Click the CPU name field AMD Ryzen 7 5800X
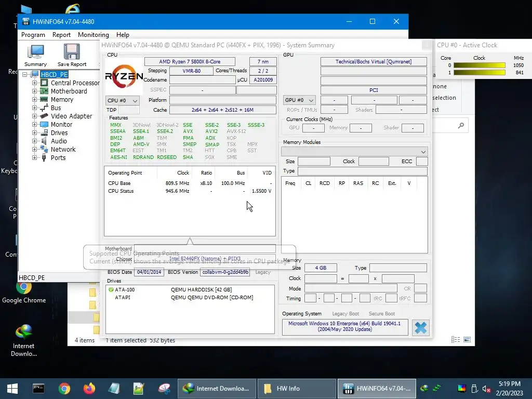This screenshot has height=399, width=532. pyautogui.click(x=190, y=61)
